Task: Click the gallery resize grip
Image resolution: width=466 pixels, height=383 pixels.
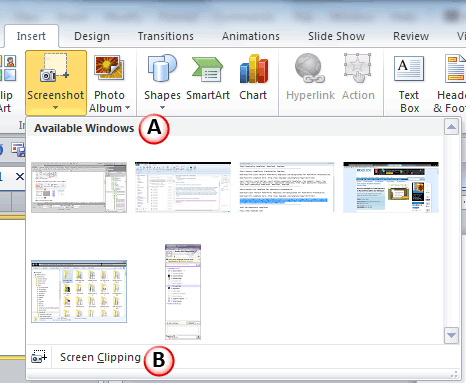Action: coord(455,374)
